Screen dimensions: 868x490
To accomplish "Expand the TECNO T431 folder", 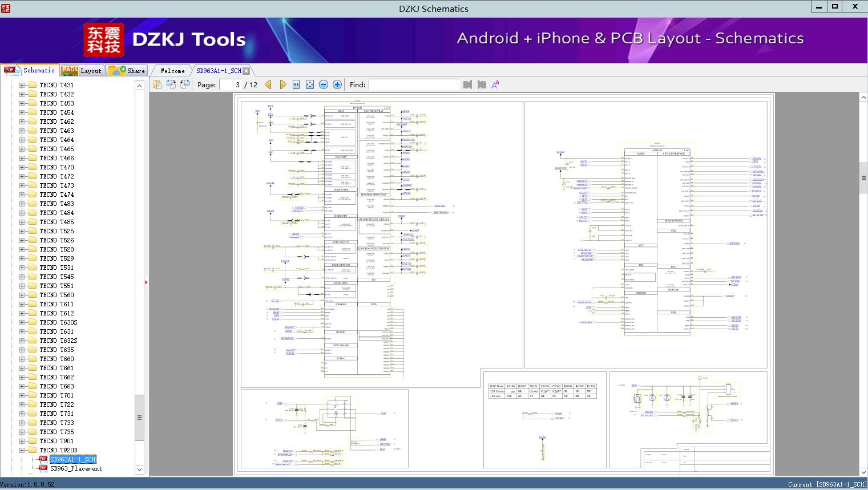I will pyautogui.click(x=22, y=85).
